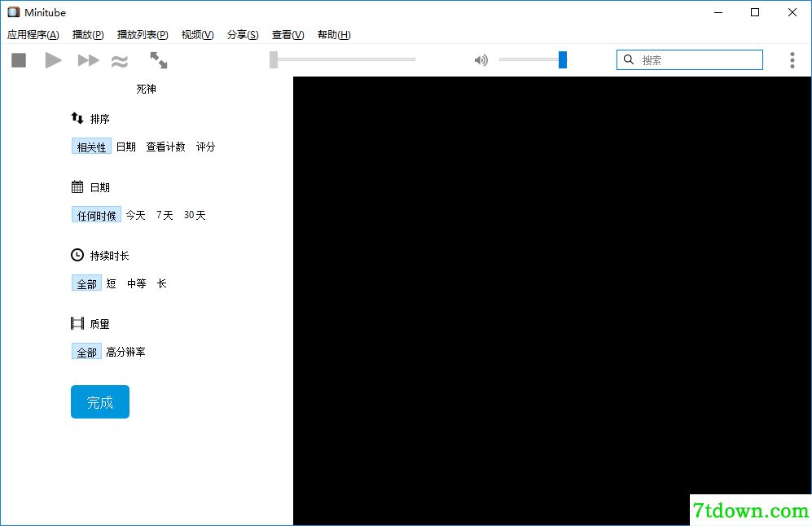Close the Minitube window
This screenshot has height=526, width=812.
tap(792, 12)
